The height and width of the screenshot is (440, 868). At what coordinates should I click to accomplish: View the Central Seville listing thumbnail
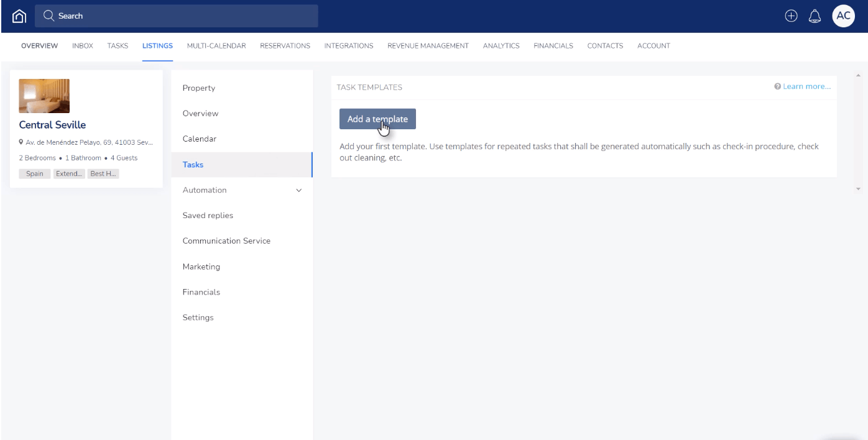44,95
